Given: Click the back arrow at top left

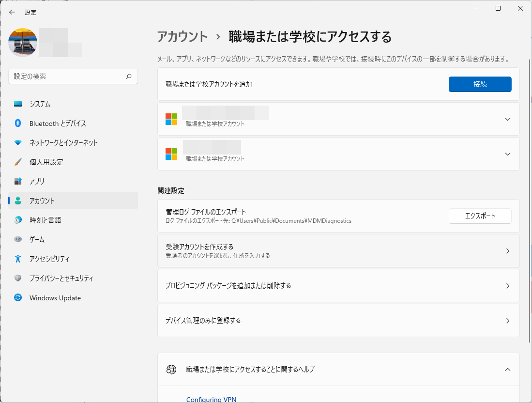Looking at the screenshot, I should coord(12,12).
